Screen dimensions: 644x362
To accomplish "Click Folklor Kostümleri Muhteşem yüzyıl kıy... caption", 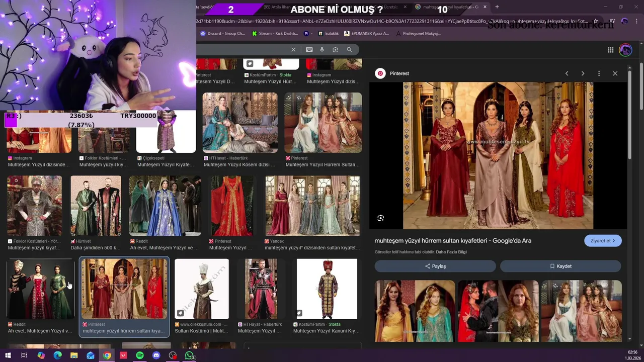I will [103, 164].
